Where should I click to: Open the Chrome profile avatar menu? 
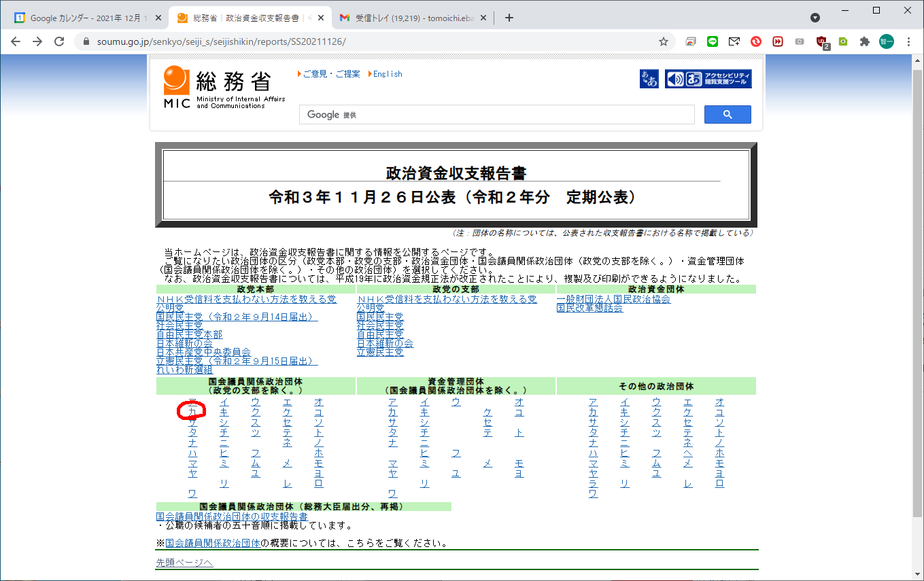[x=887, y=41]
